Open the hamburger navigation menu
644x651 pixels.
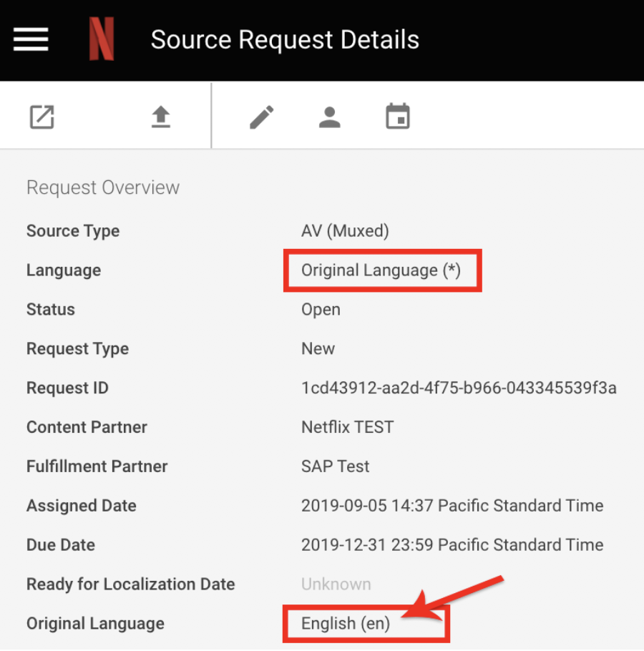pyautogui.click(x=31, y=39)
